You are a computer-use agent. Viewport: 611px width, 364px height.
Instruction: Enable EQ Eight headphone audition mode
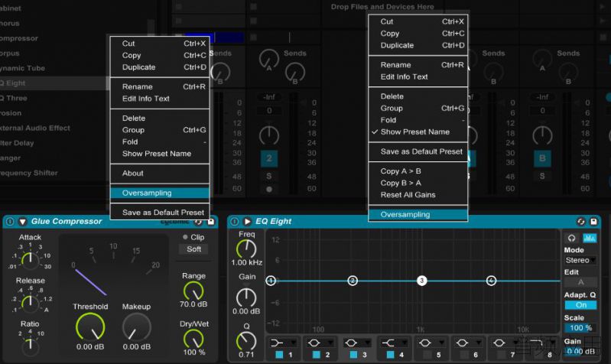[572, 238]
